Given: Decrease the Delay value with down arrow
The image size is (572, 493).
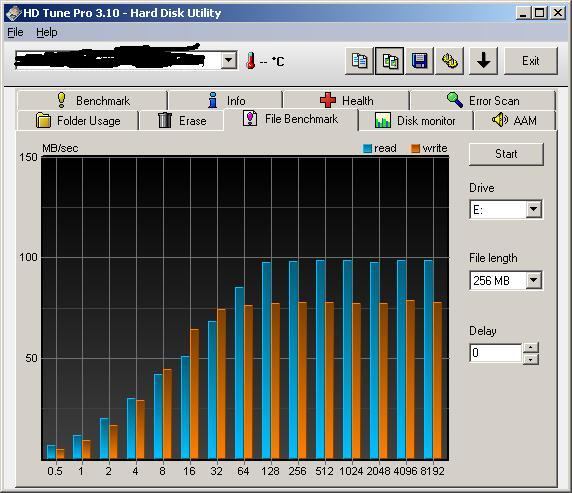Looking at the screenshot, I should point(531,359).
